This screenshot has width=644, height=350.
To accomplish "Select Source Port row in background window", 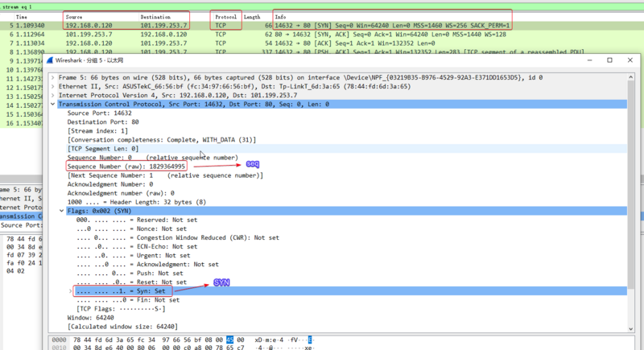I will (21, 225).
